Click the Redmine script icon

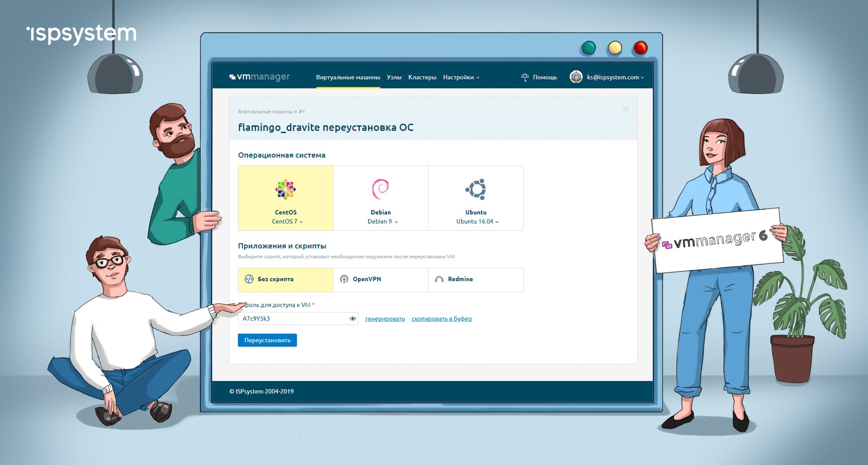click(x=439, y=279)
